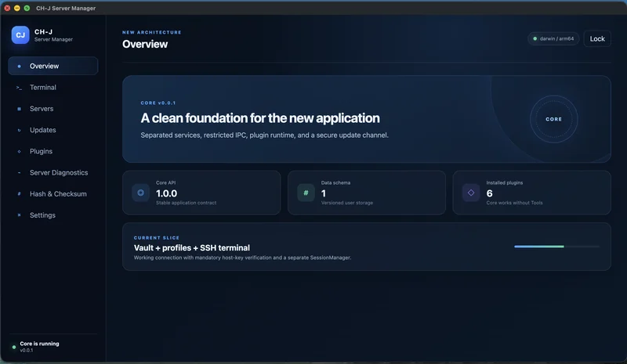Click 'Versioned user storage' text
The height and width of the screenshot is (364, 627).
click(x=347, y=203)
